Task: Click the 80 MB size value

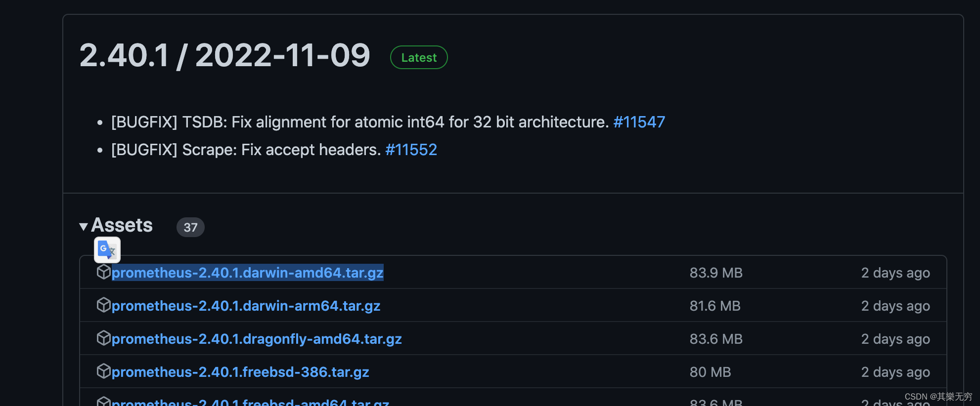Action: coord(710,372)
